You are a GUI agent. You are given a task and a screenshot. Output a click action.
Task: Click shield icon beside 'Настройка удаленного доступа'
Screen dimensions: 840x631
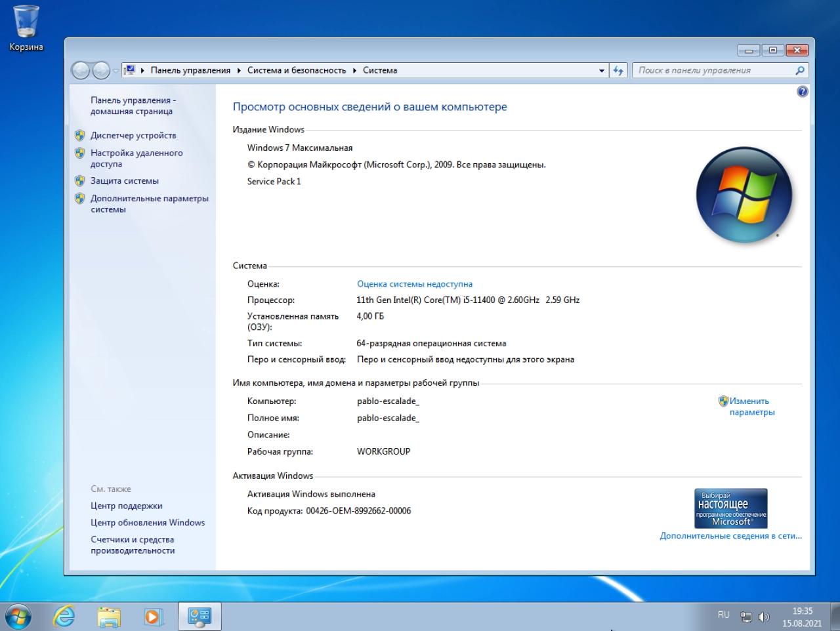coord(80,153)
